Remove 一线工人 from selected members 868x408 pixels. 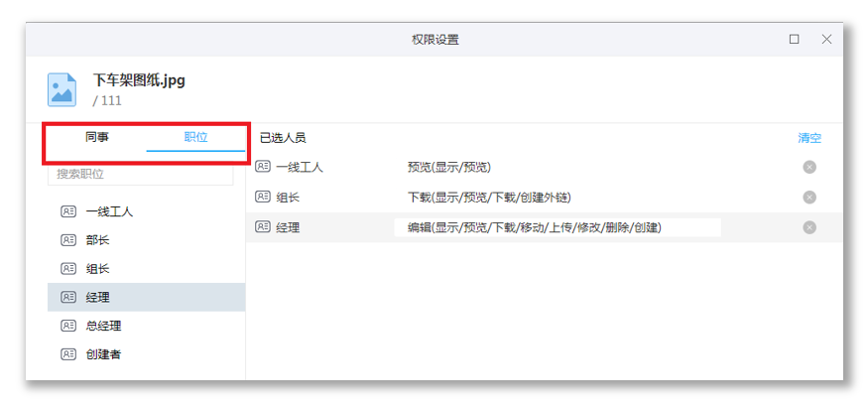tap(809, 167)
